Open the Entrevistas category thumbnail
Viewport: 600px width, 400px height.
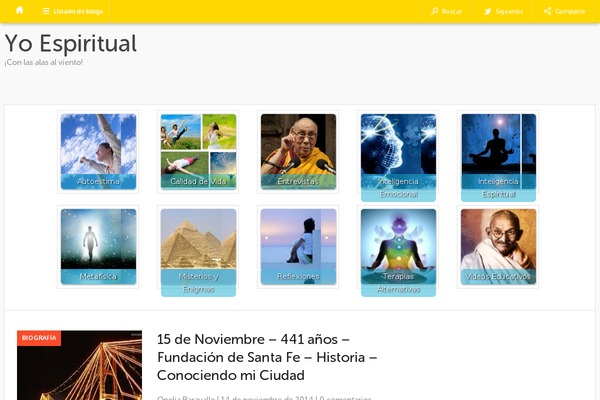(x=298, y=152)
